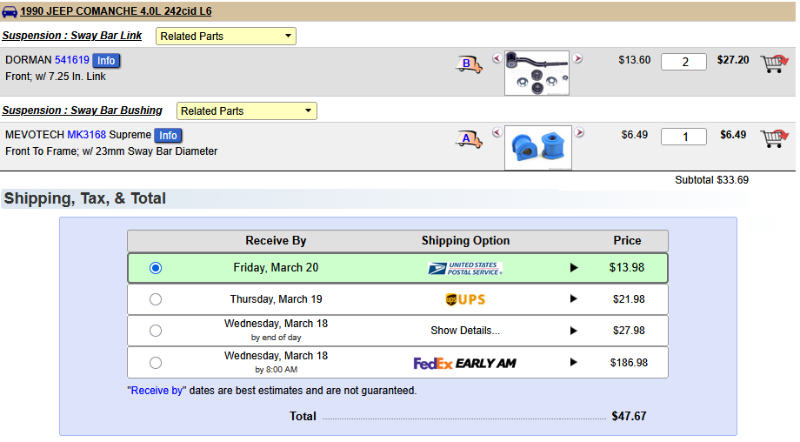Image resolution: width=800 pixels, height=442 pixels.
Task: Click warehouse A truck icon for Mevotech part
Action: point(469,138)
